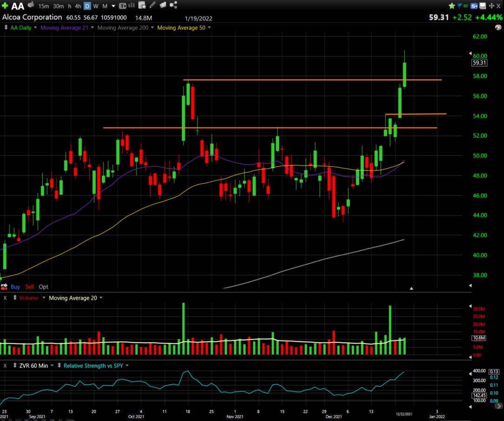Click the Moving Average 21 label
Screen dimensions: 504x421
tap(64, 27)
